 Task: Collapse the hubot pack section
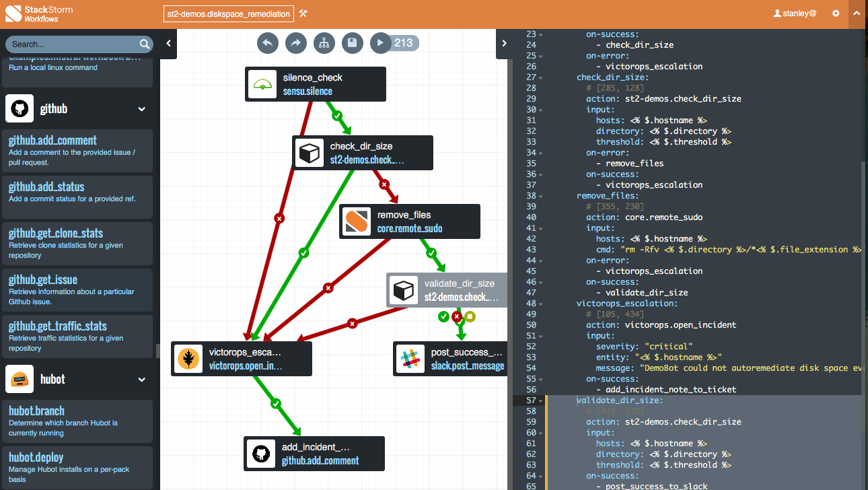coord(142,380)
